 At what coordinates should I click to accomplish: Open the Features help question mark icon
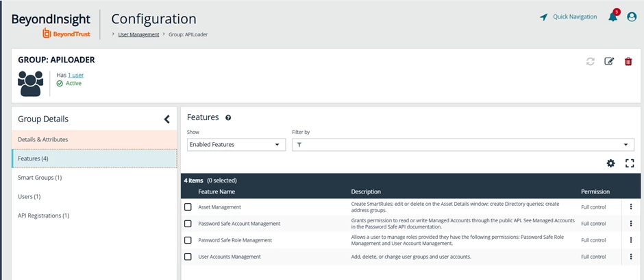pos(228,117)
